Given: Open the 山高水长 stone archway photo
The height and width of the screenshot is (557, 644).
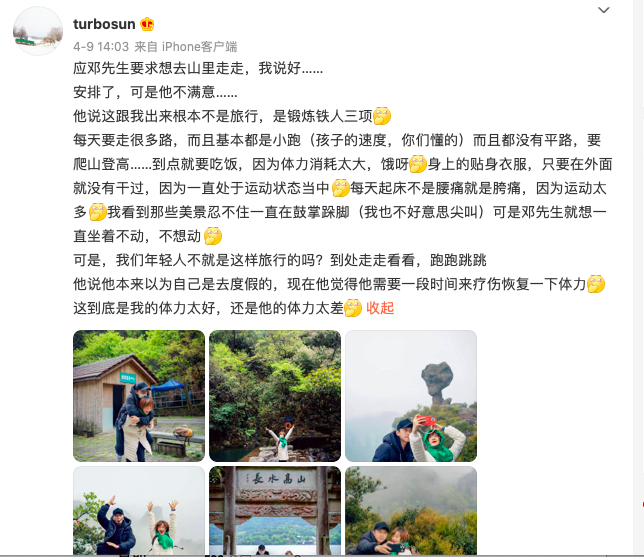Looking at the screenshot, I should click(275, 511).
